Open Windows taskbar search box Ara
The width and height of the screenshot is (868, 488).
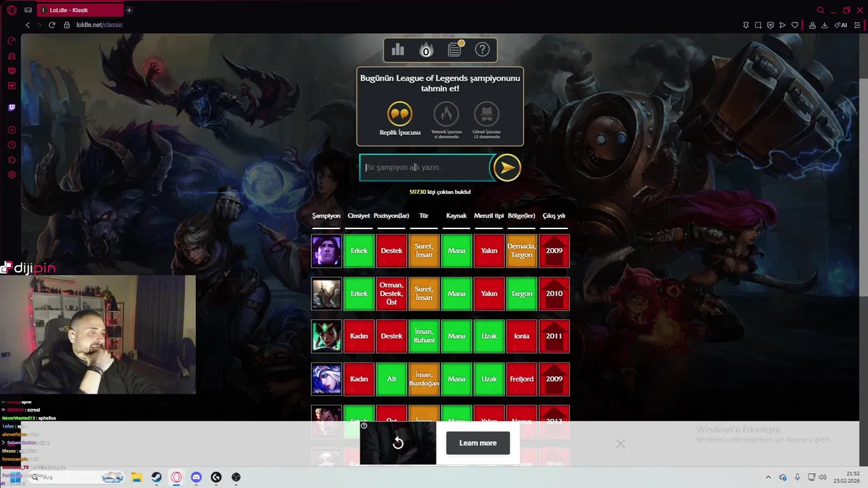(75, 477)
